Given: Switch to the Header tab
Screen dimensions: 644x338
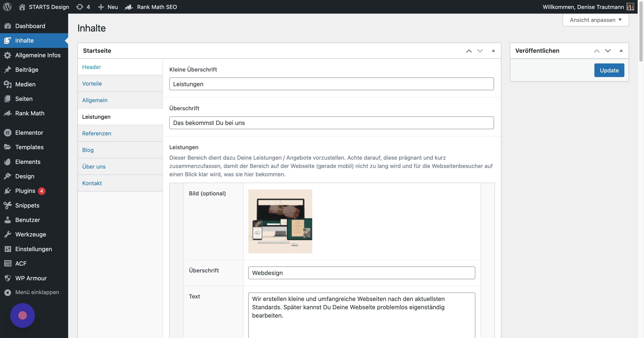Looking at the screenshot, I should point(120,67).
